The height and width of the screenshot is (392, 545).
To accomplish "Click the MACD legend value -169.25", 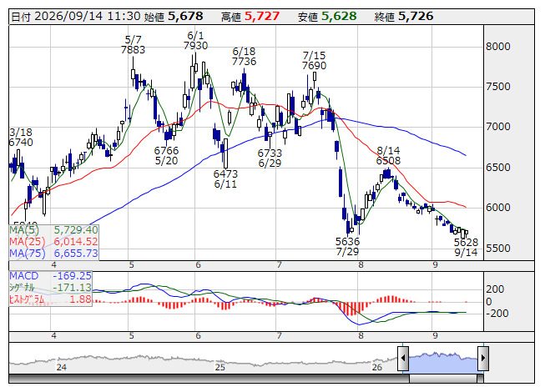I will pos(72,276).
